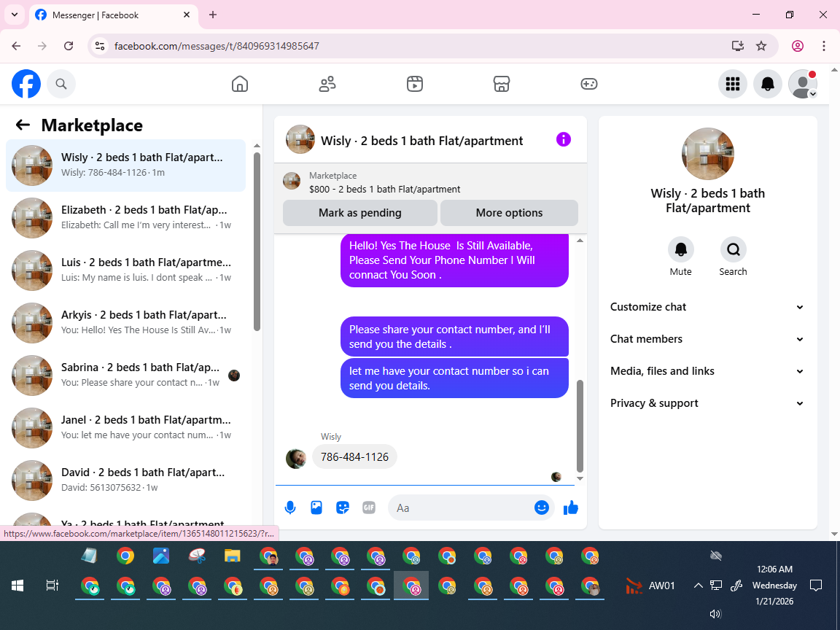The width and height of the screenshot is (840, 630).
Task: Open Task View on taskbar
Action: [x=52, y=586]
